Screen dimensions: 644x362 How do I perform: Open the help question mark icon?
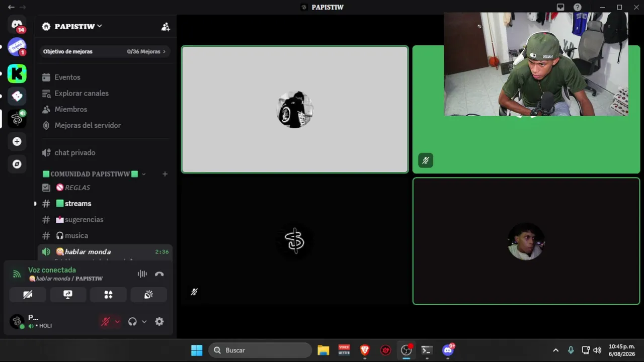click(x=578, y=7)
